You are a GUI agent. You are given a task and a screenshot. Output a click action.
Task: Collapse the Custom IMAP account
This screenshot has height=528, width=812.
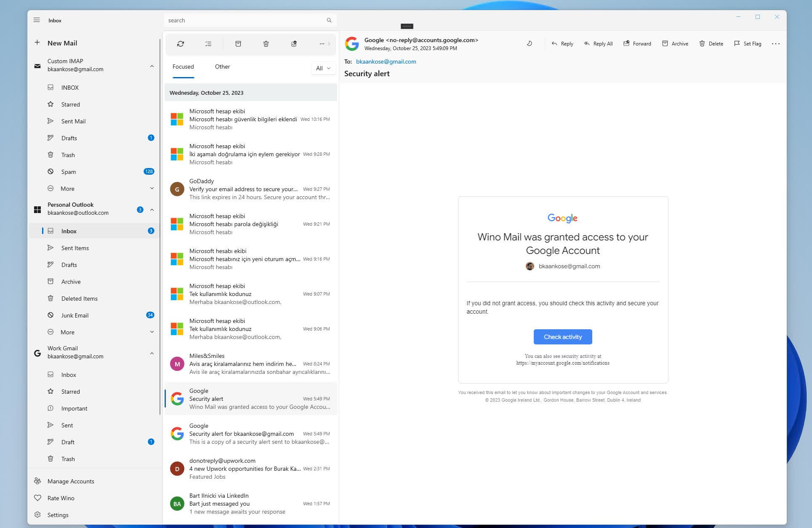click(152, 66)
